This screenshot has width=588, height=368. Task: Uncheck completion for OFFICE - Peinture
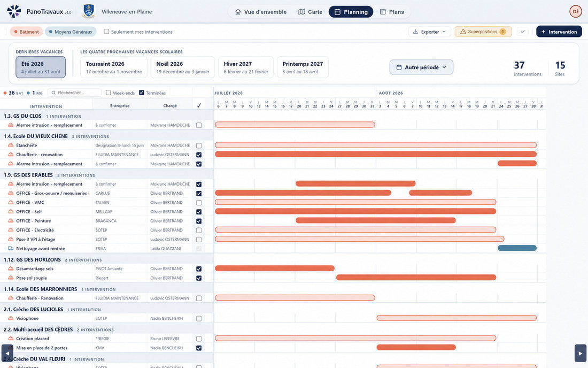[x=199, y=221]
